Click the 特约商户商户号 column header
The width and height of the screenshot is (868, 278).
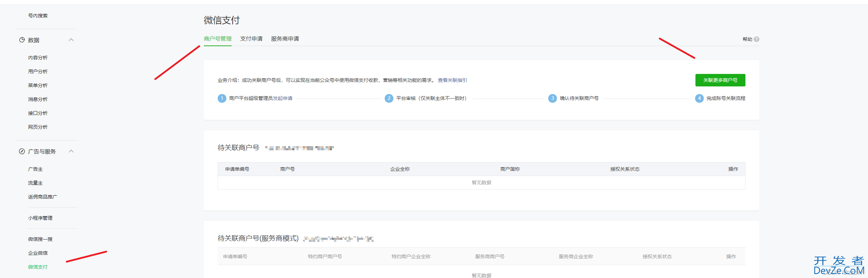(x=325, y=256)
